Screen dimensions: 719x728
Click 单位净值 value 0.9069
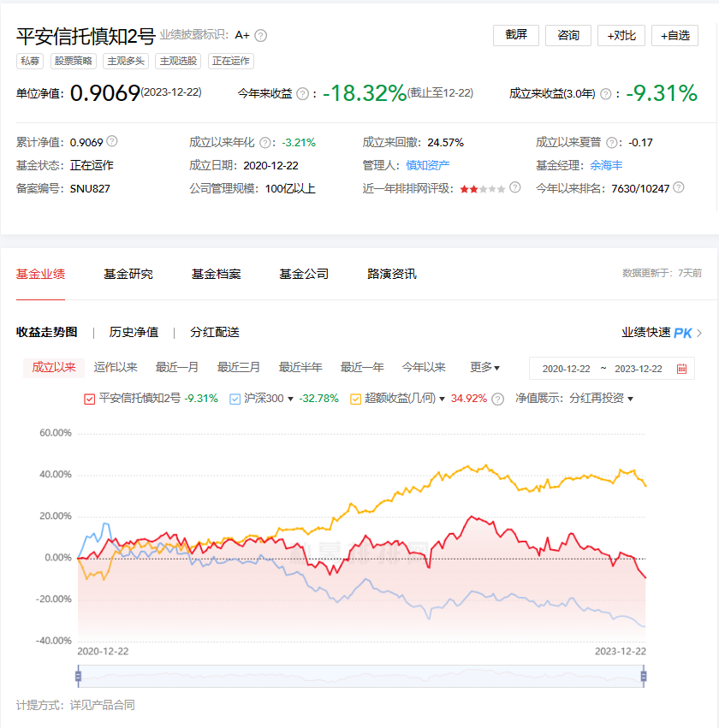105,93
